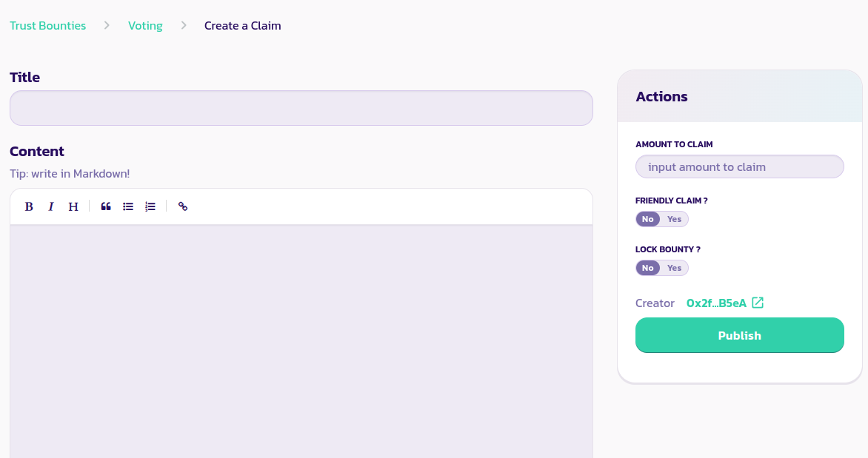Publish the claim
This screenshot has height=458, width=868.
[x=739, y=335]
